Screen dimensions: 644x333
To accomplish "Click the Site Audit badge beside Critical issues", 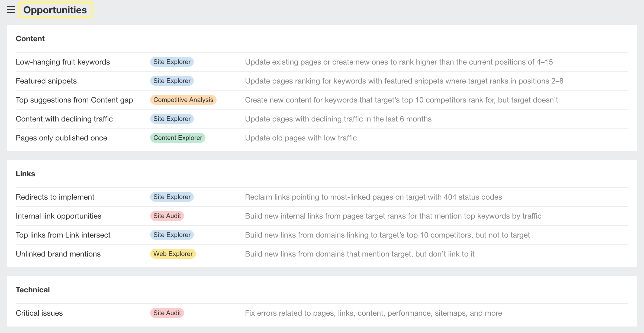I will (167, 313).
